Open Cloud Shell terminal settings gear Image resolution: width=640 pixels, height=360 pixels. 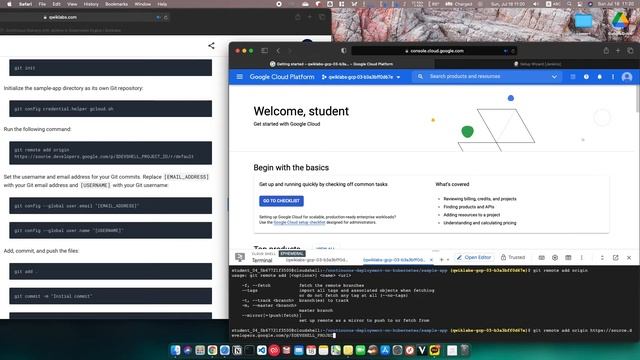coord(555,258)
